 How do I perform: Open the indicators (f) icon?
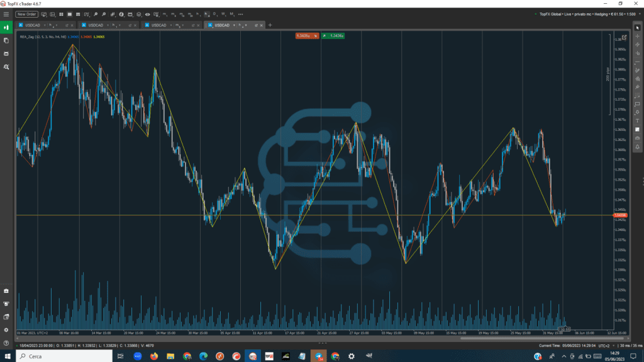[x=121, y=14]
